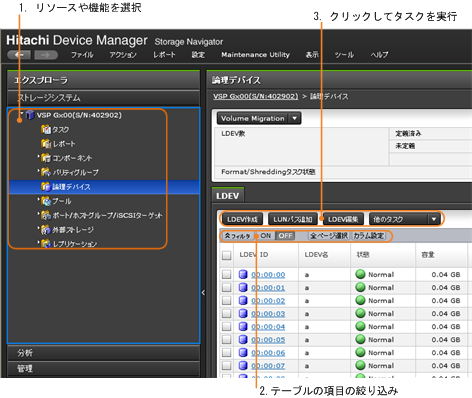Image resolution: width=472 pixels, height=398 pixels.
Task: Open the 他のタスク dropdown
Action: click(x=405, y=219)
